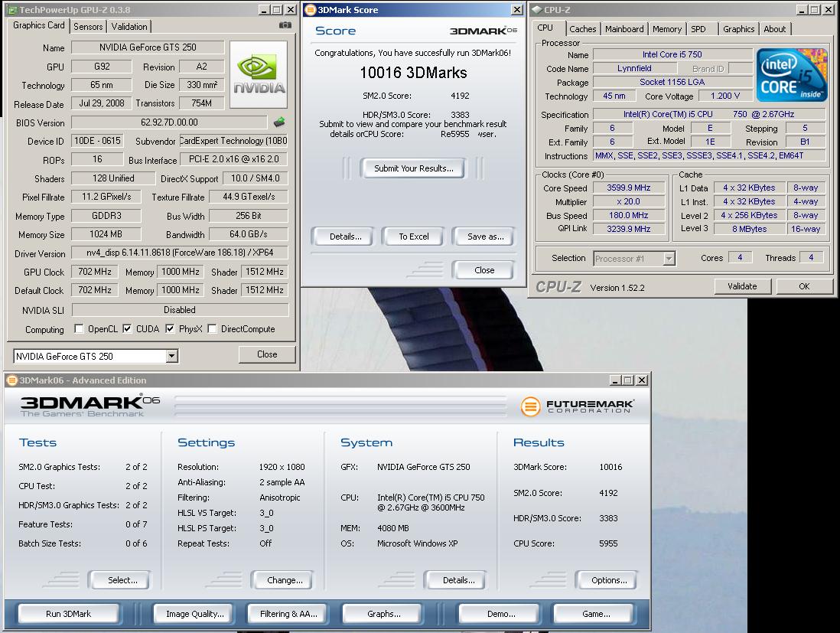Viewport: 840px width, 633px height.
Task: Enable the DirectCompute checkbox
Action: click(212, 328)
